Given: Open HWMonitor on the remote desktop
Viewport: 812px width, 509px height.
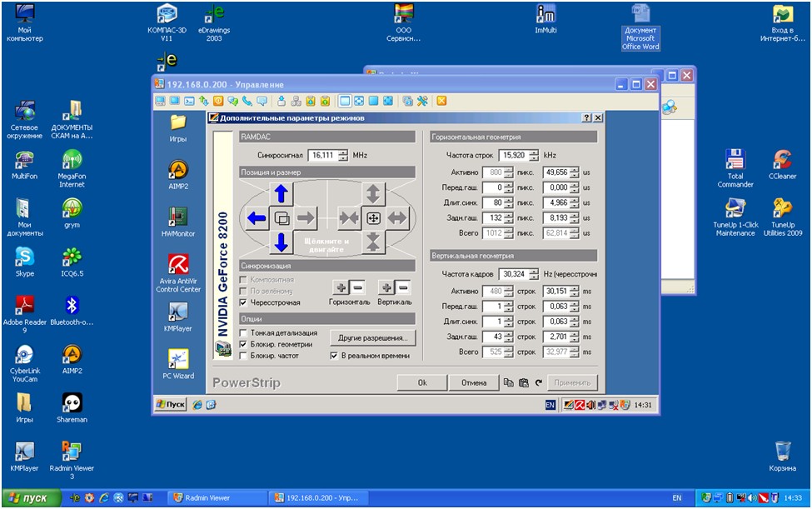Looking at the screenshot, I should pos(178,222).
